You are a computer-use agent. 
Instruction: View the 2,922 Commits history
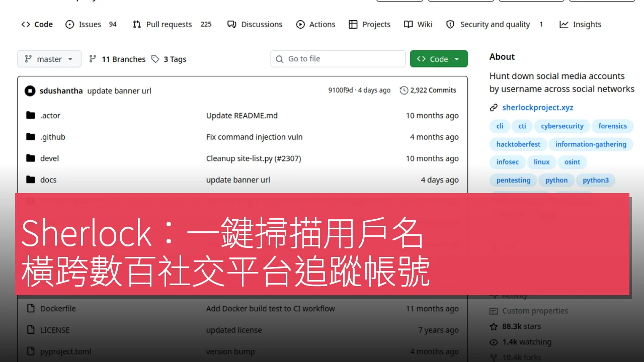click(x=428, y=90)
